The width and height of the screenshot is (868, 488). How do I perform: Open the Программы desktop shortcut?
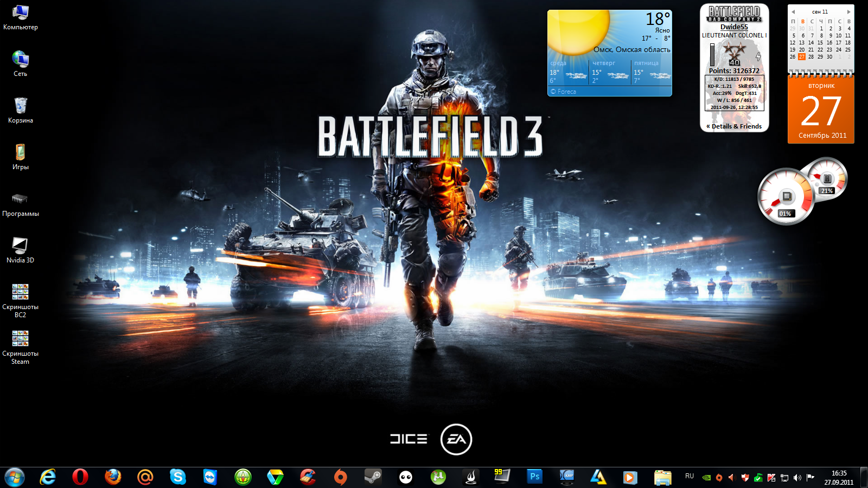pos(20,204)
